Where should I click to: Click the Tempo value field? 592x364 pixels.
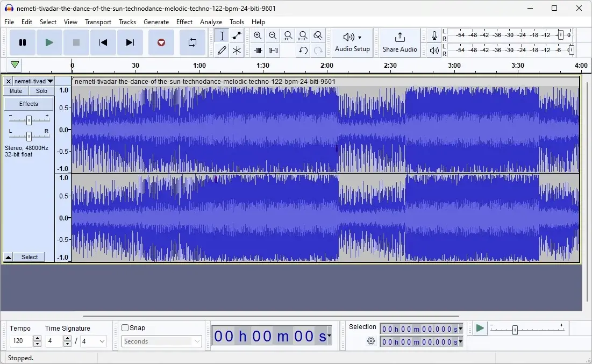click(22, 341)
